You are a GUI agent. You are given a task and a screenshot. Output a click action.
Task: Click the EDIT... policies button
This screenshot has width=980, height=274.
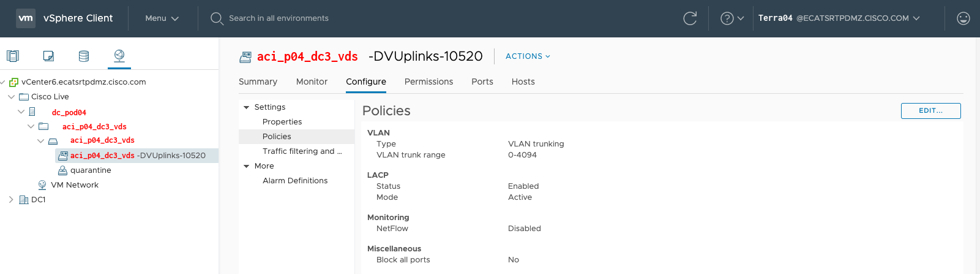pyautogui.click(x=930, y=111)
